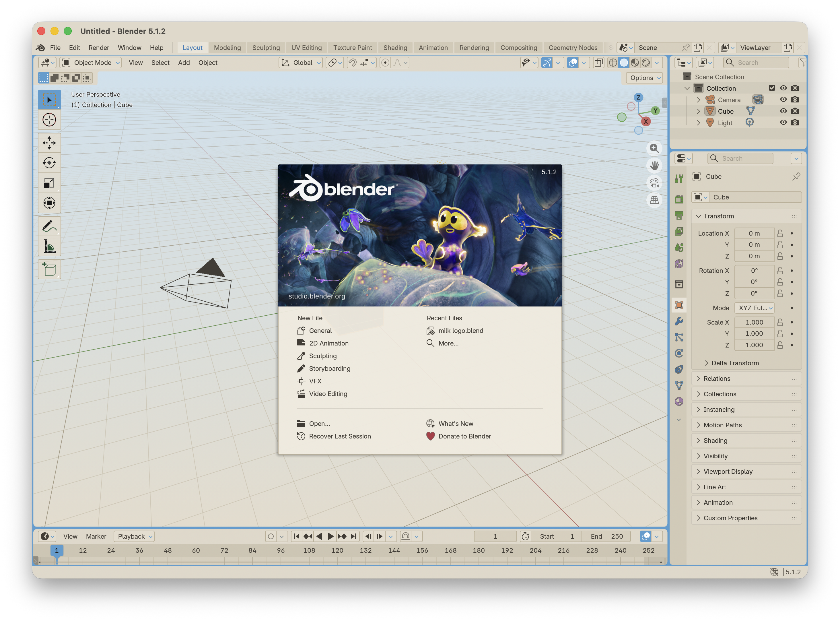
Task: Pick the Move tool
Action: [49, 143]
